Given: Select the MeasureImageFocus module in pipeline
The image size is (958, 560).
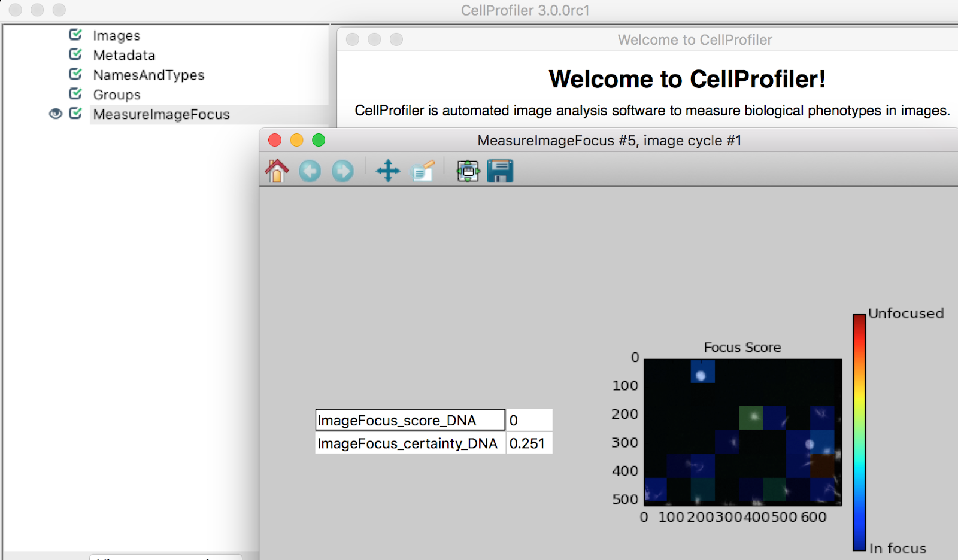Looking at the screenshot, I should point(161,115).
